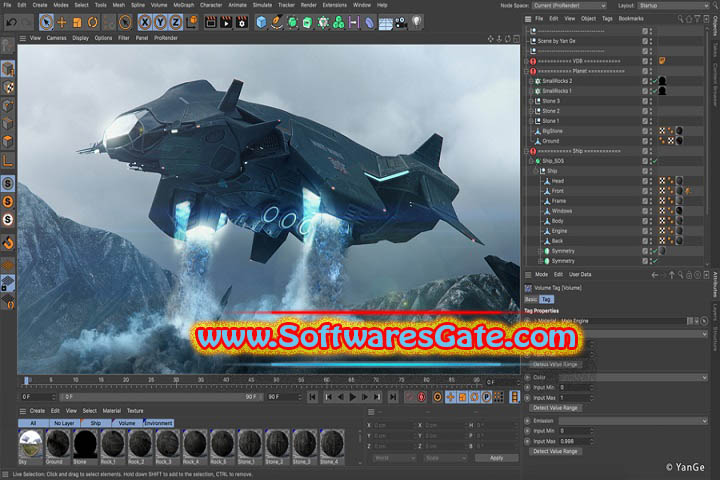Click the frame range slider bar
This screenshot has height=480, width=720.
[x=160, y=397]
